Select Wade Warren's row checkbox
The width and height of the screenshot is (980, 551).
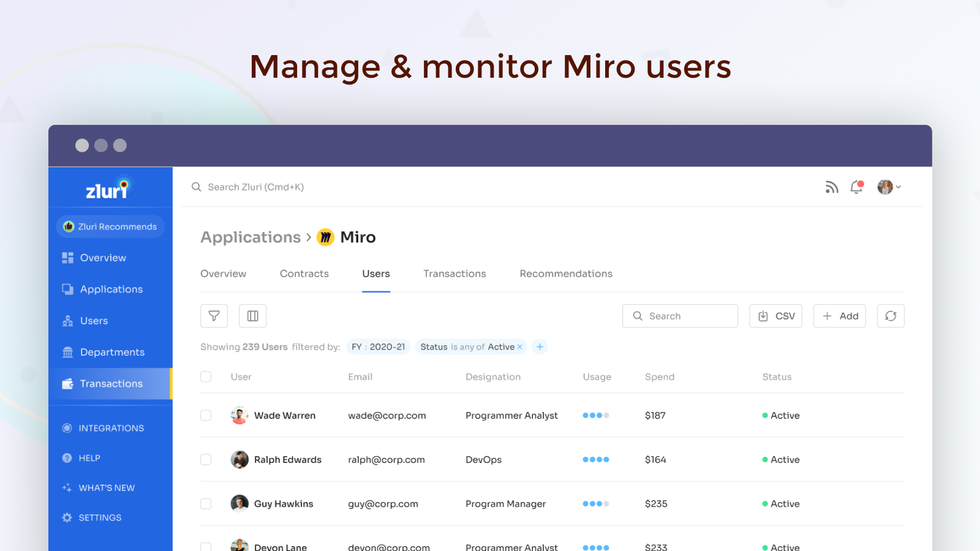[206, 415]
